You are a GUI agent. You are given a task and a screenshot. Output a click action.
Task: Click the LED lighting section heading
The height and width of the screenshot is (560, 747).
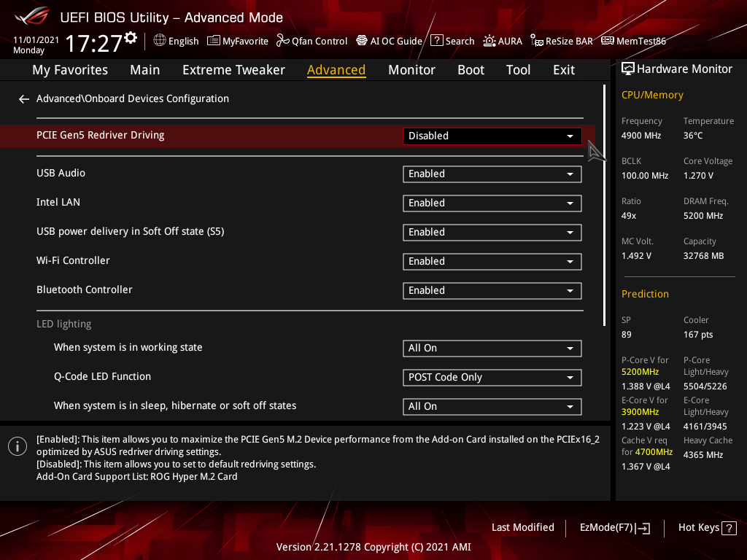click(x=64, y=324)
